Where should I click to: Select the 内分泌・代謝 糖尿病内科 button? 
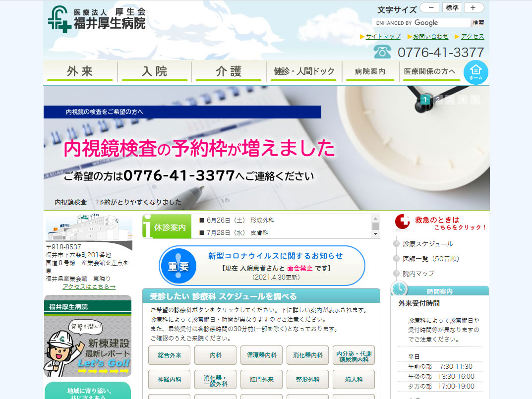[x=354, y=355]
